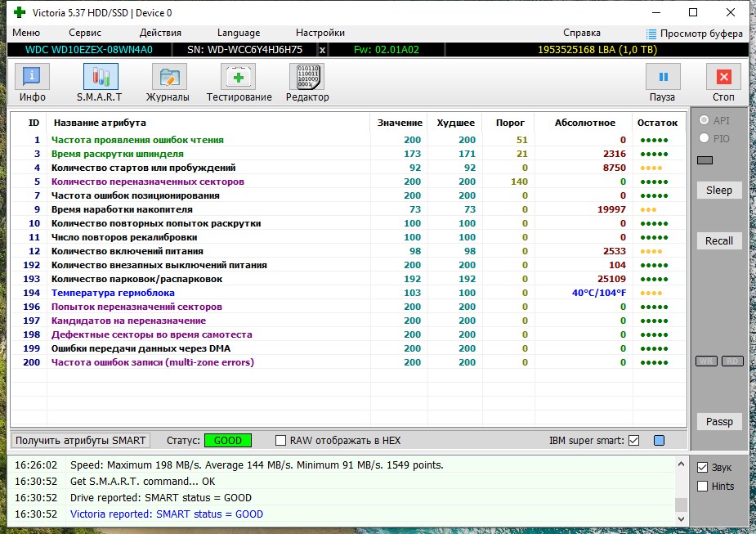Select row Температура гермоблока
This screenshot has height=534, width=756.
[x=349, y=293]
